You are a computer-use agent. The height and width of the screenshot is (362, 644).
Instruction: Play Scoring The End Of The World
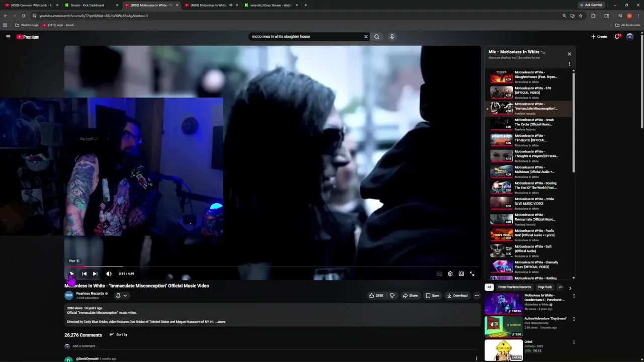530,188
